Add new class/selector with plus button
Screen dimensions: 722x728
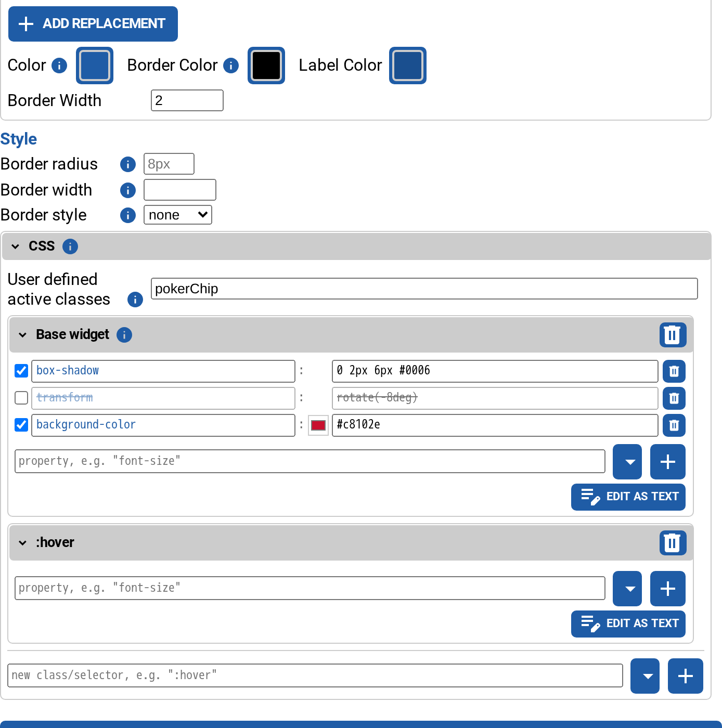tap(686, 676)
